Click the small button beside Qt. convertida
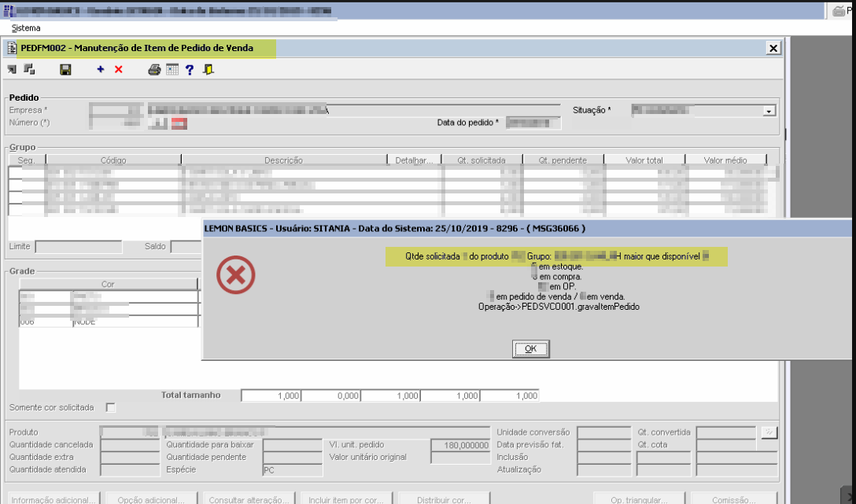 [769, 432]
